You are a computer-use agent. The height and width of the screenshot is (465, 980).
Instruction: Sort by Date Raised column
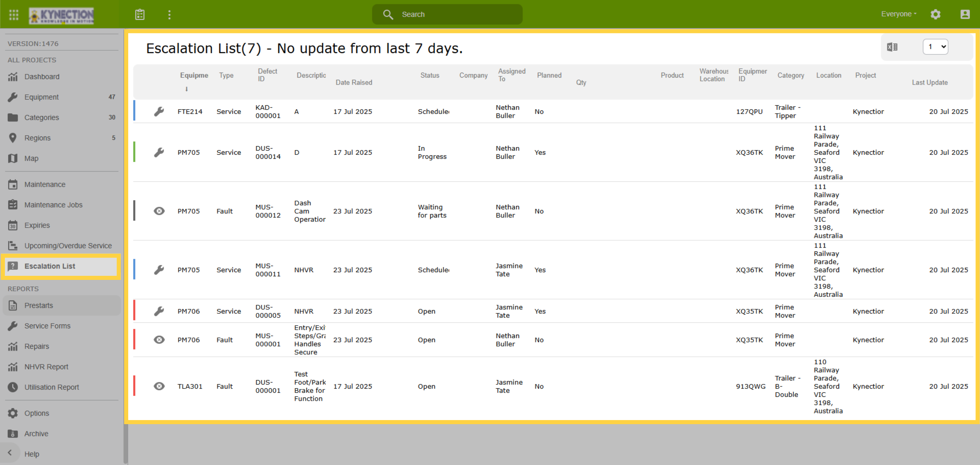tap(354, 83)
